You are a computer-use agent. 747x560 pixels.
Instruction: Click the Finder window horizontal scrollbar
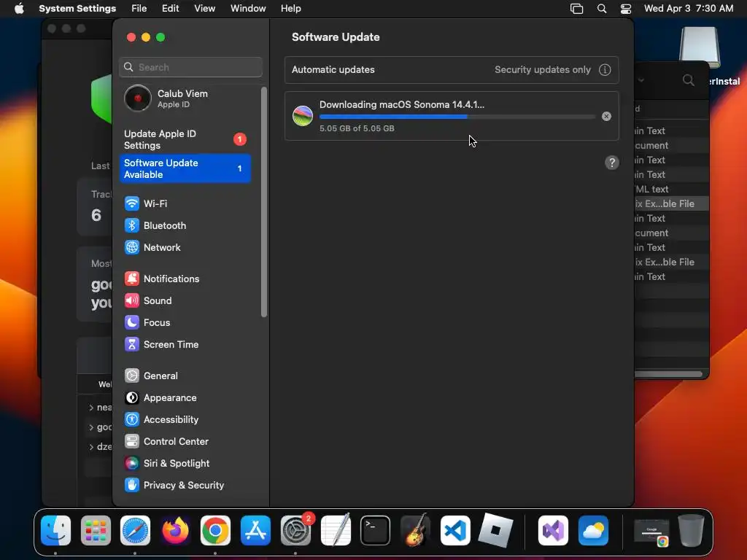tap(668, 374)
